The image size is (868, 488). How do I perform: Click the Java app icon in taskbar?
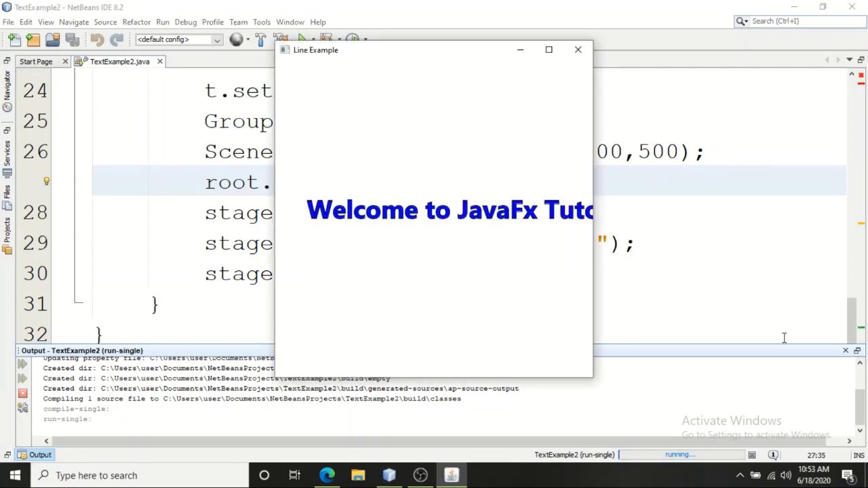coord(452,475)
